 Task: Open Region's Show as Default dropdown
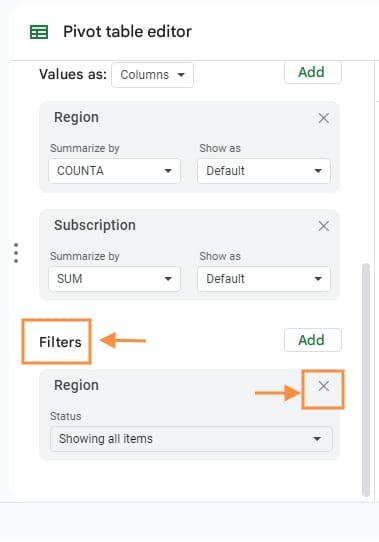(264, 171)
